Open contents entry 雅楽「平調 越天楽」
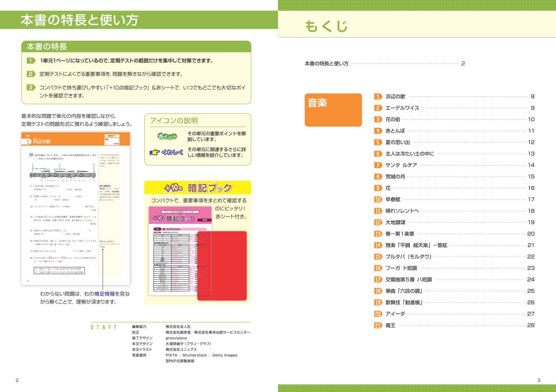 pos(454,245)
